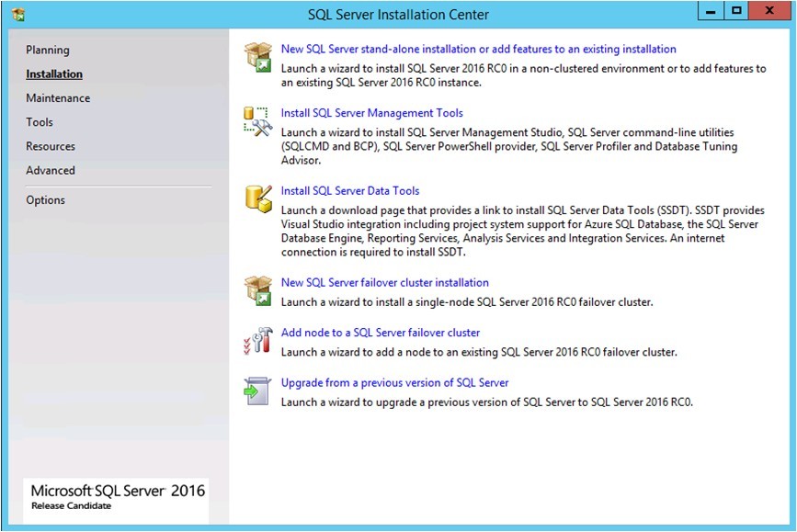Click text 'connection is required to install SSDT.'
The image size is (797, 532).
coord(373,253)
